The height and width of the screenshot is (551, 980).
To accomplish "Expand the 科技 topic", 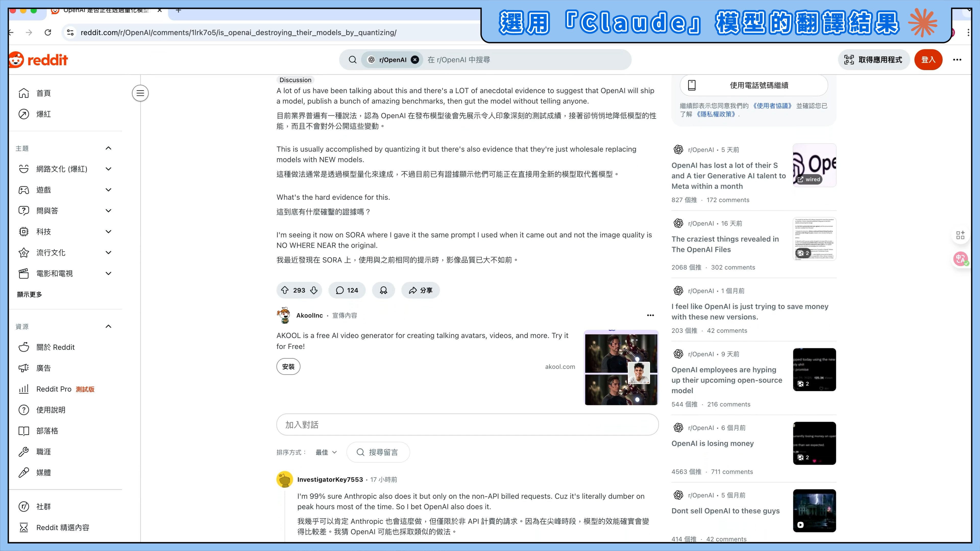I will (108, 232).
